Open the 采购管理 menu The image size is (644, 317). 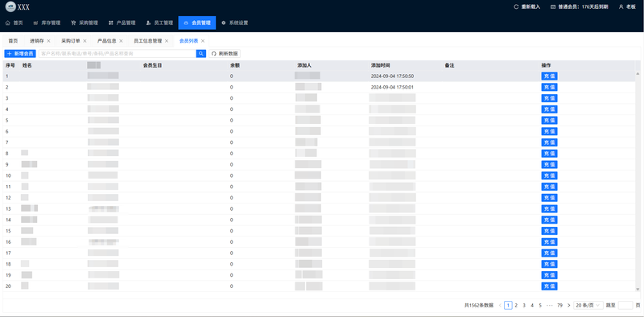coord(85,23)
